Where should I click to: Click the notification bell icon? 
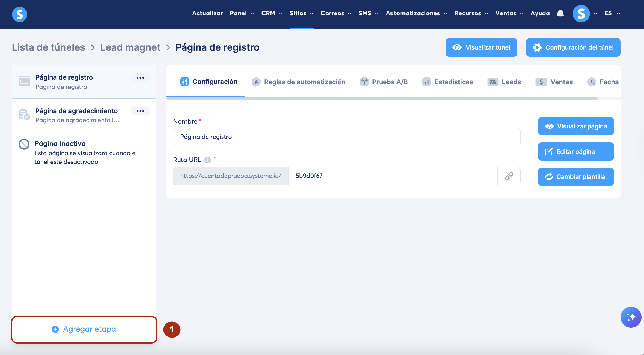coord(560,13)
